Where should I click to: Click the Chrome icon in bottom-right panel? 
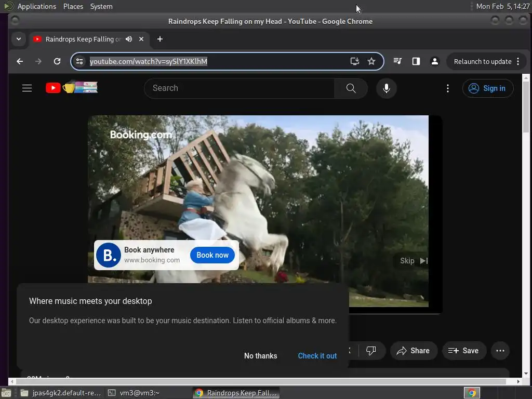click(472, 393)
